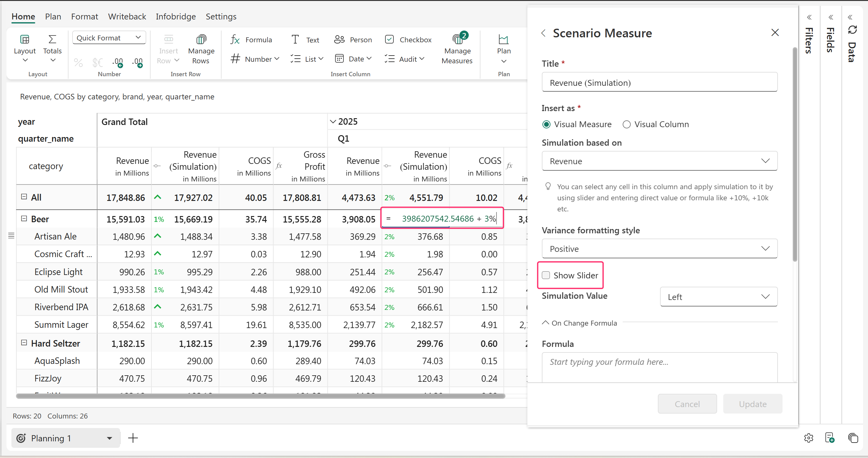Click the Formula fx icon
Image resolution: width=868 pixels, height=458 pixels.
click(x=235, y=40)
